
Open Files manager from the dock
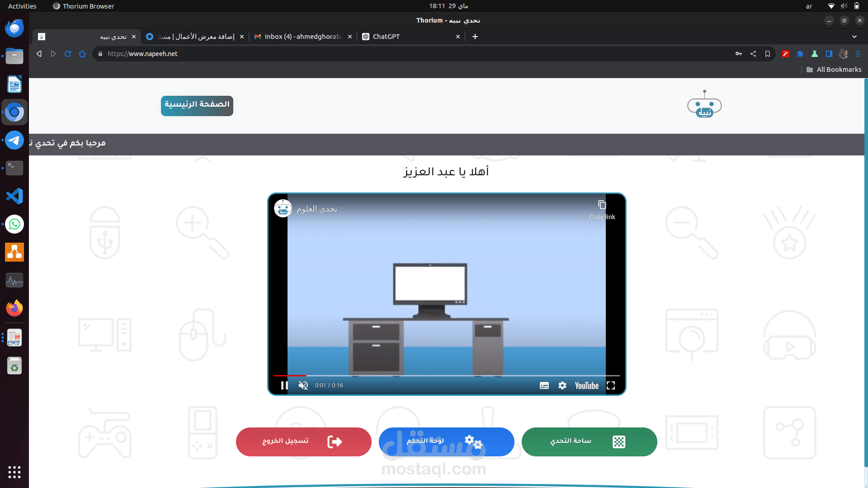click(x=14, y=56)
